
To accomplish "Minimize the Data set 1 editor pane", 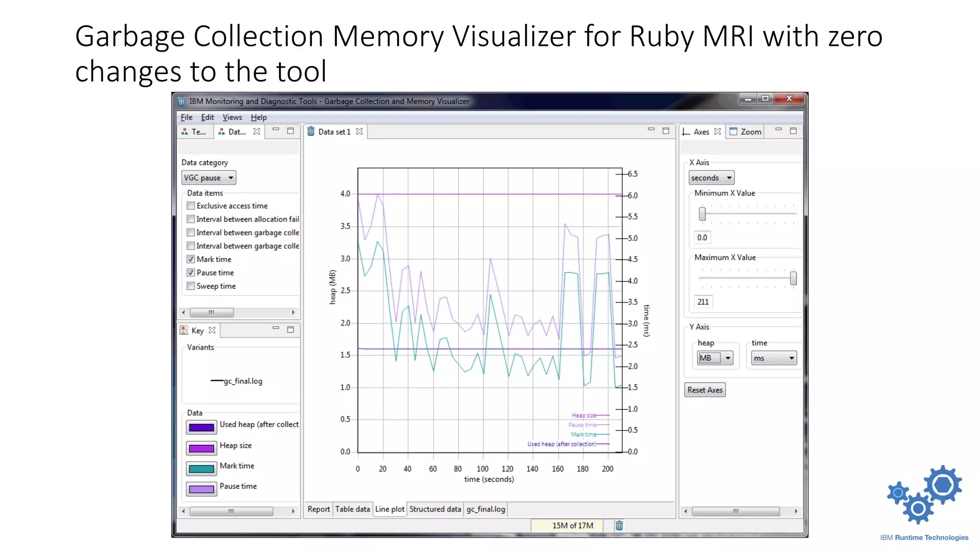I will pos(651,130).
